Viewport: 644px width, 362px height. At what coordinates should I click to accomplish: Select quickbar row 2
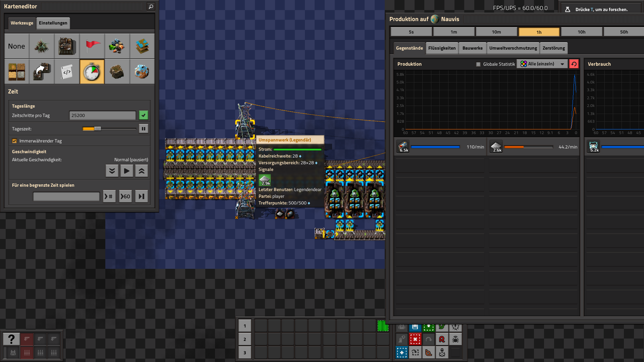(245, 339)
